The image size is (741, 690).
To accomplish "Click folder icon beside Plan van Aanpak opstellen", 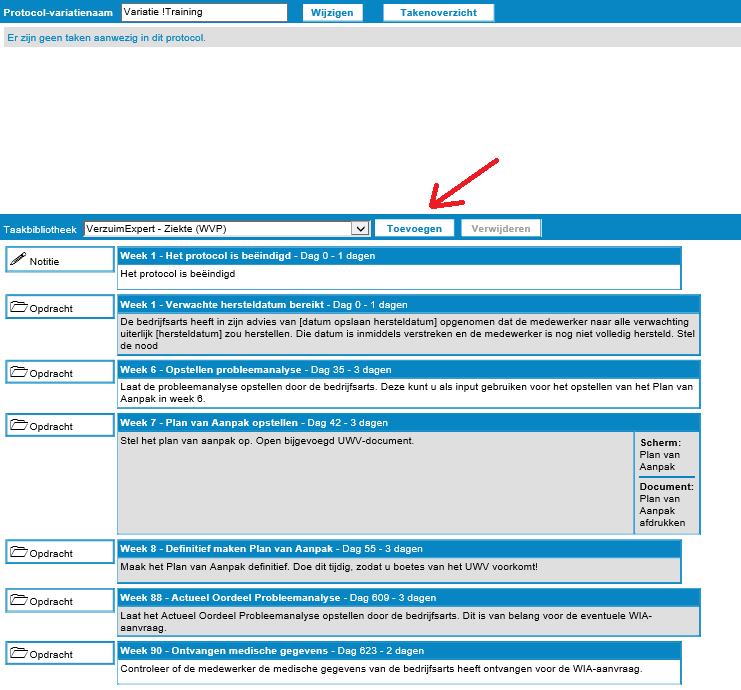I will click(x=18, y=426).
